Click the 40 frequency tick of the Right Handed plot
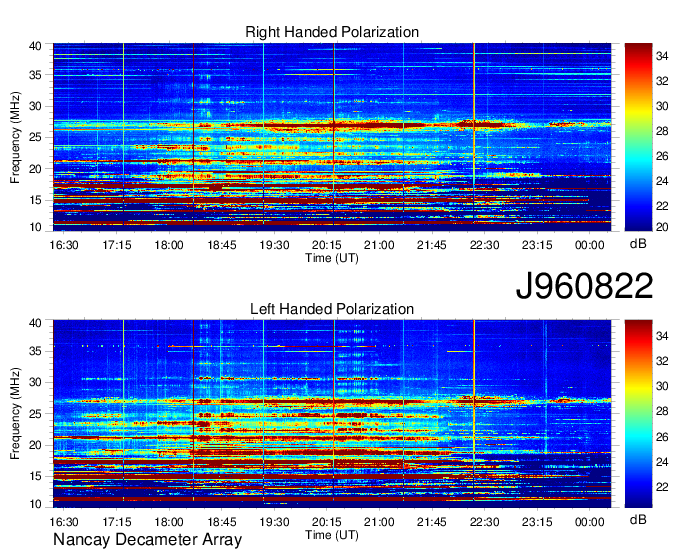Screen dimensions: 680x552 click(36, 46)
